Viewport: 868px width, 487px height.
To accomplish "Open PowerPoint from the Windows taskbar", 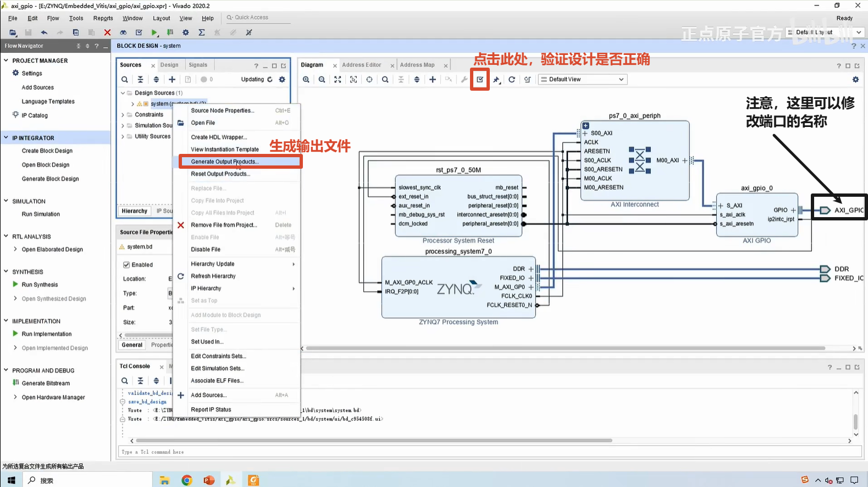I will 209,480.
